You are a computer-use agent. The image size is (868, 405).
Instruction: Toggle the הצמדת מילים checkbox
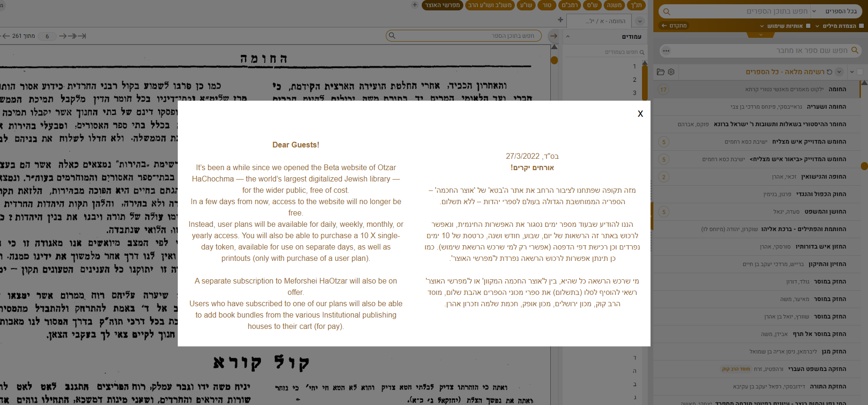[x=861, y=26]
